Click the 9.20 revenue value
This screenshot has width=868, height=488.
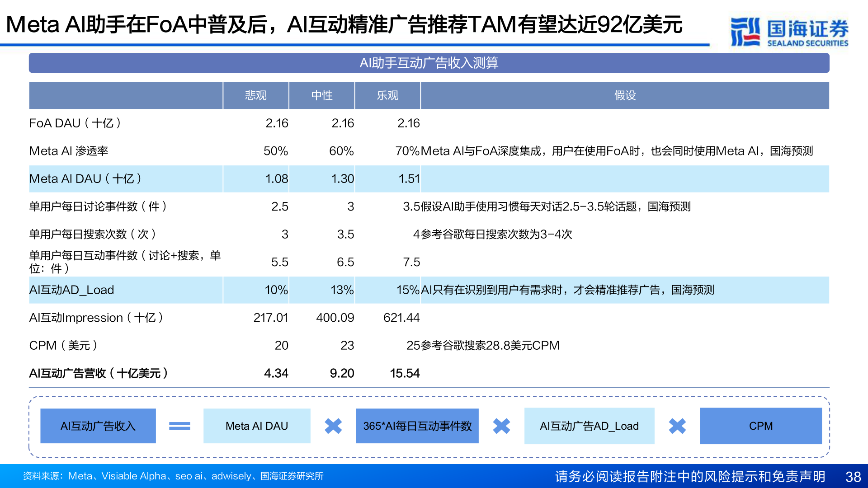[x=342, y=373]
